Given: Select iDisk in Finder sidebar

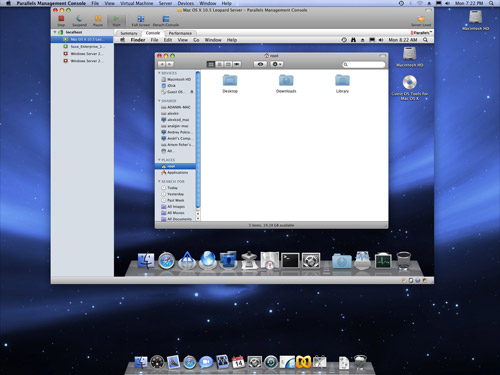Looking at the screenshot, I should click(175, 86).
